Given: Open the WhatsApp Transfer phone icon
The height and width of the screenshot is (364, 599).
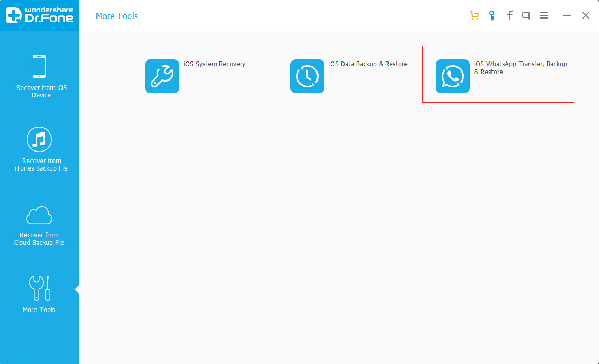Looking at the screenshot, I should [x=452, y=76].
